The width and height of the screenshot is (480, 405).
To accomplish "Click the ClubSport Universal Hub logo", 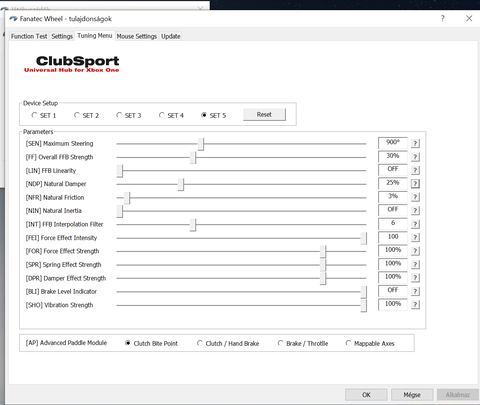I will pyautogui.click(x=72, y=64).
